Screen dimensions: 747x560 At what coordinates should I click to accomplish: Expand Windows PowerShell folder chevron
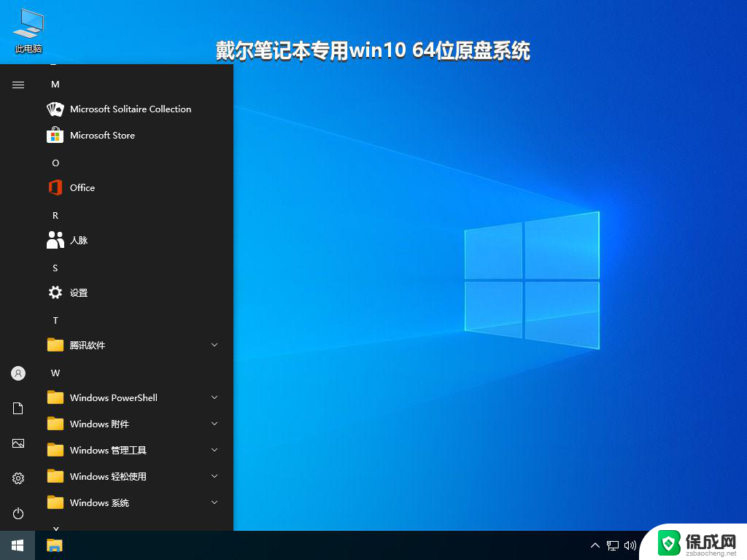click(214, 397)
